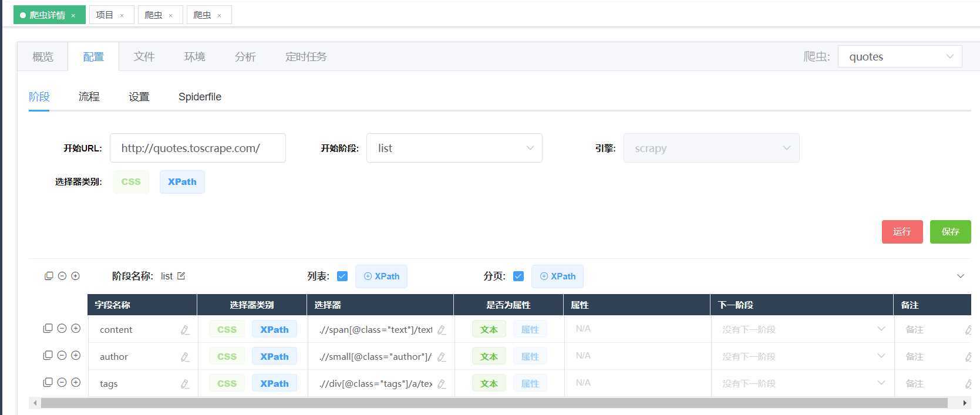This screenshot has width=980, height=415.
Task: Set global selector type to CSS
Action: (131, 182)
